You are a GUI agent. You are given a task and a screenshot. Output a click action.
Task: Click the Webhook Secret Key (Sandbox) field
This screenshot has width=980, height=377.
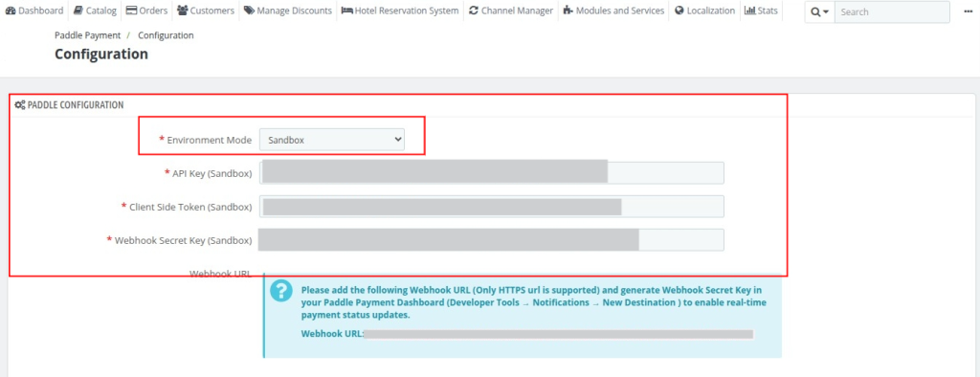492,240
